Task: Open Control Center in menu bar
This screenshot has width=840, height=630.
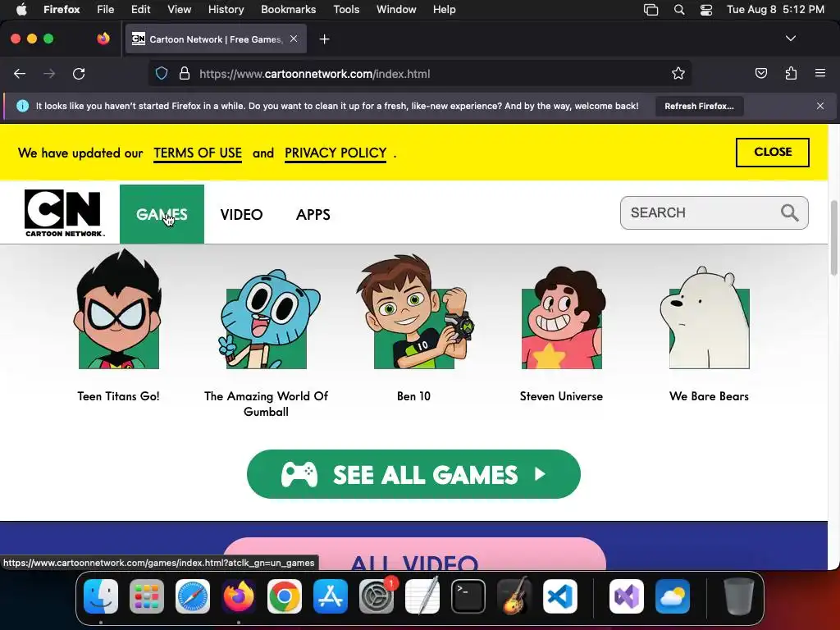Action: [x=706, y=10]
